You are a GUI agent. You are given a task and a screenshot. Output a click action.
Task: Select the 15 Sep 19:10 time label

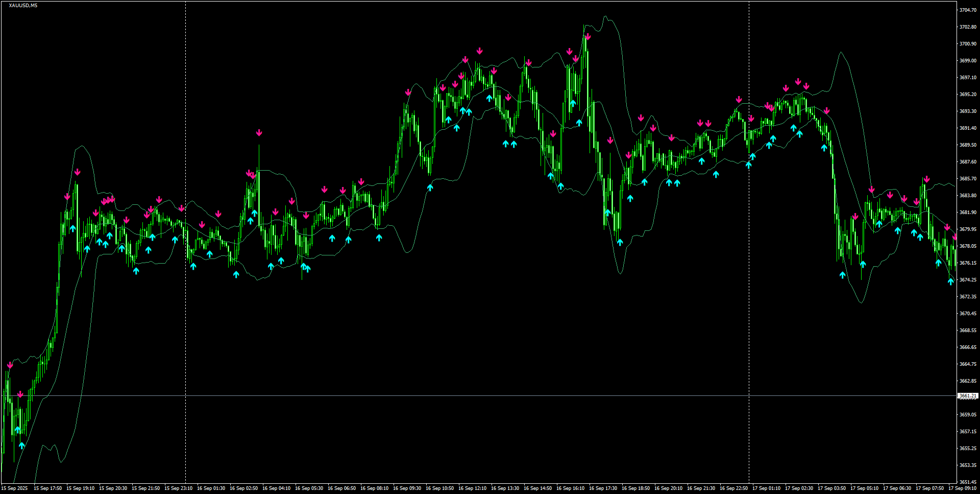pyautogui.click(x=80, y=488)
